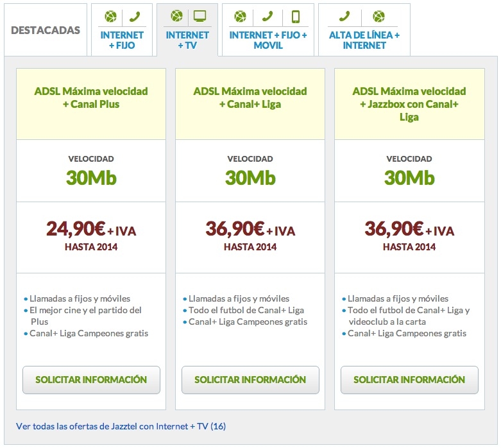This screenshot has width=501, height=448.
Task: Click globe icon in Alta de Línea + Internet tab
Action: pyautogui.click(x=378, y=16)
